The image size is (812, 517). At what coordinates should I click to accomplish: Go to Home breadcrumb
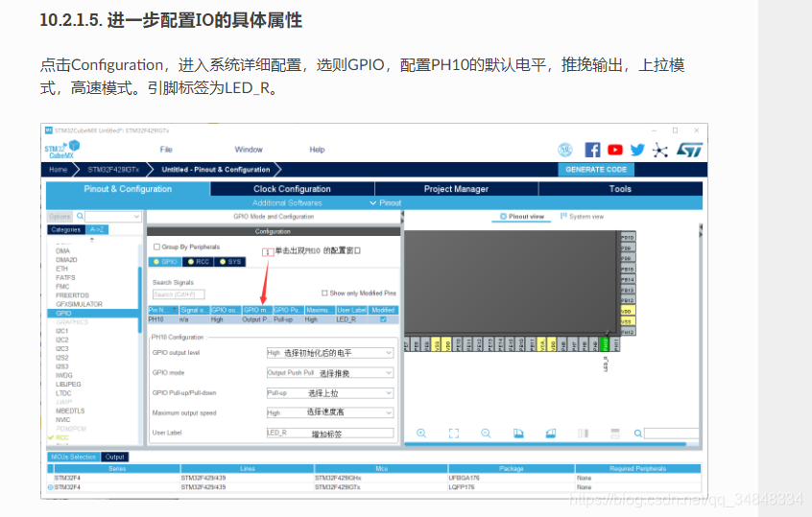pos(58,169)
